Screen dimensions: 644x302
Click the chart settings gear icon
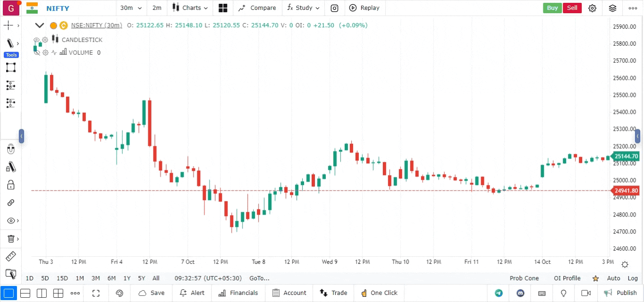coord(592,8)
